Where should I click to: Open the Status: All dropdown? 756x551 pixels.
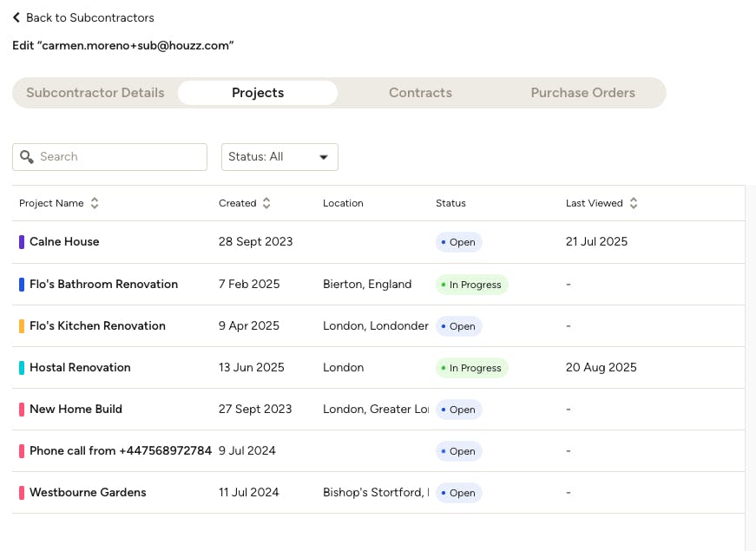tap(279, 157)
